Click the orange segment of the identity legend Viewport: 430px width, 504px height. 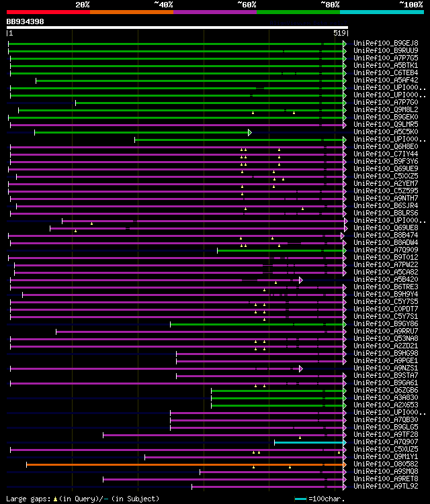click(x=132, y=12)
